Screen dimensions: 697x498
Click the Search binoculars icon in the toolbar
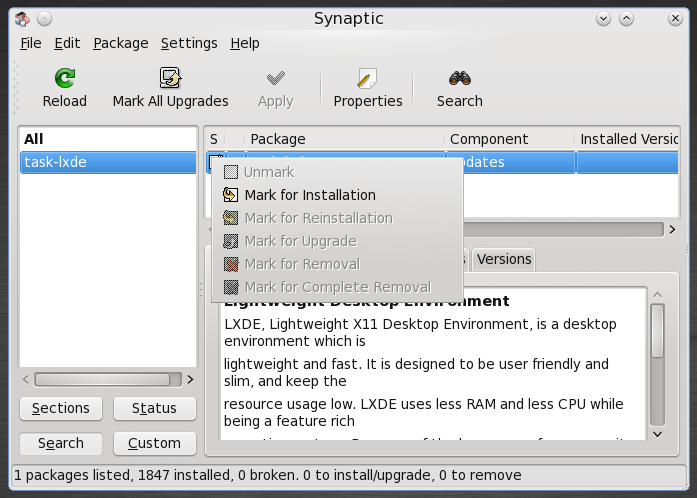(x=460, y=78)
